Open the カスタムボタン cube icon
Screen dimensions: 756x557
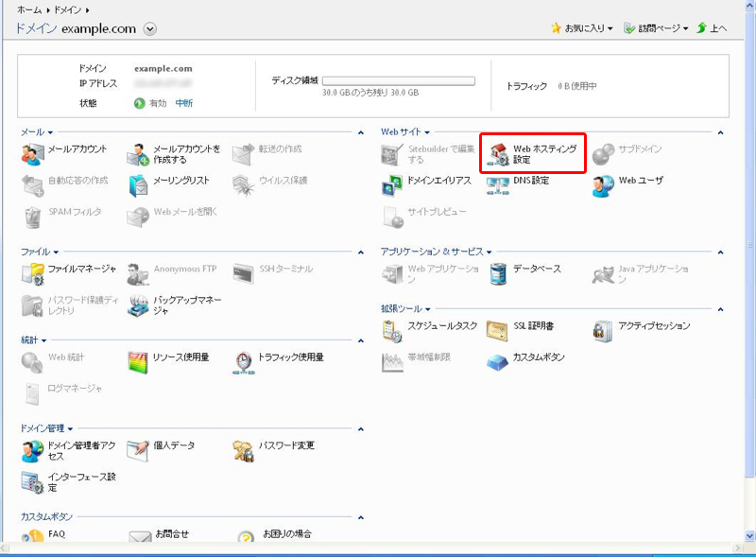click(x=498, y=362)
